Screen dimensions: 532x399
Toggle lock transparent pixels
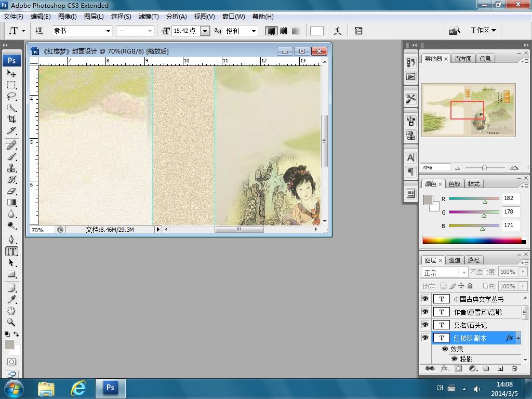444,286
